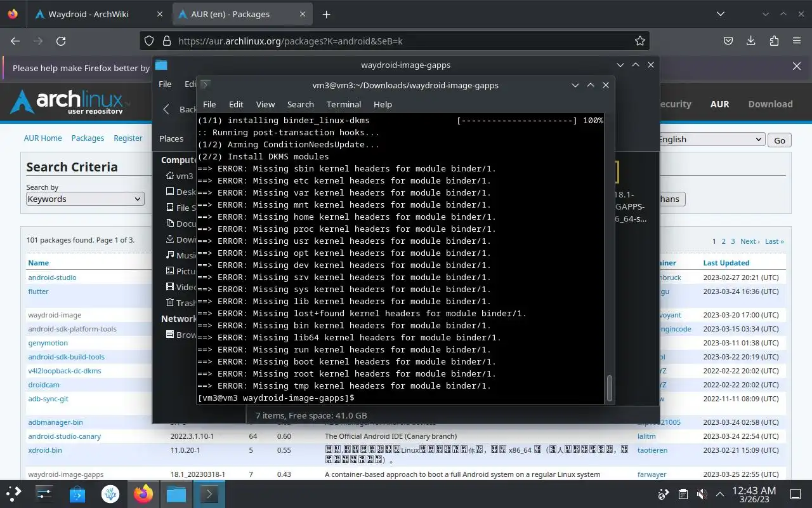Screen dimensions: 812x508
Task: Close the AUR (en) - Packages tab
Action: [303, 14]
